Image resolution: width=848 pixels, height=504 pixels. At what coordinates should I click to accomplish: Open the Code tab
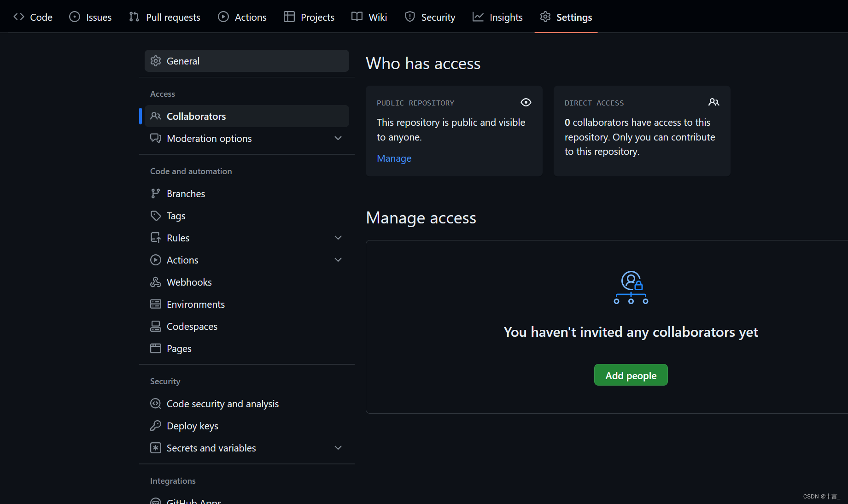33,17
